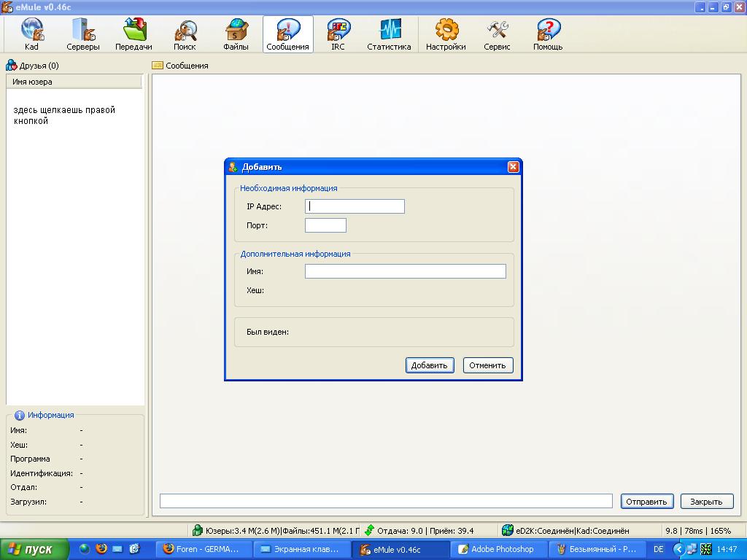The image size is (747, 560).
Task: Open the Поиск (Search) toolbar icon
Action: [185, 34]
